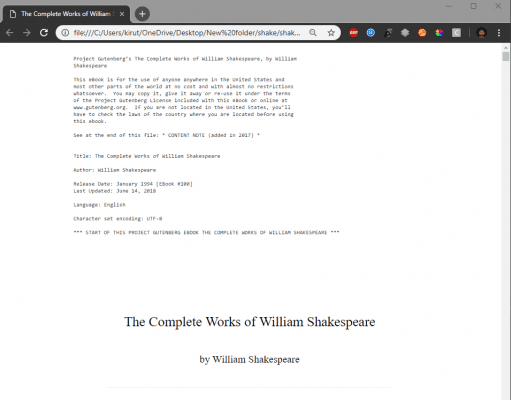Open Chrome's three-dot menu

coord(499,33)
